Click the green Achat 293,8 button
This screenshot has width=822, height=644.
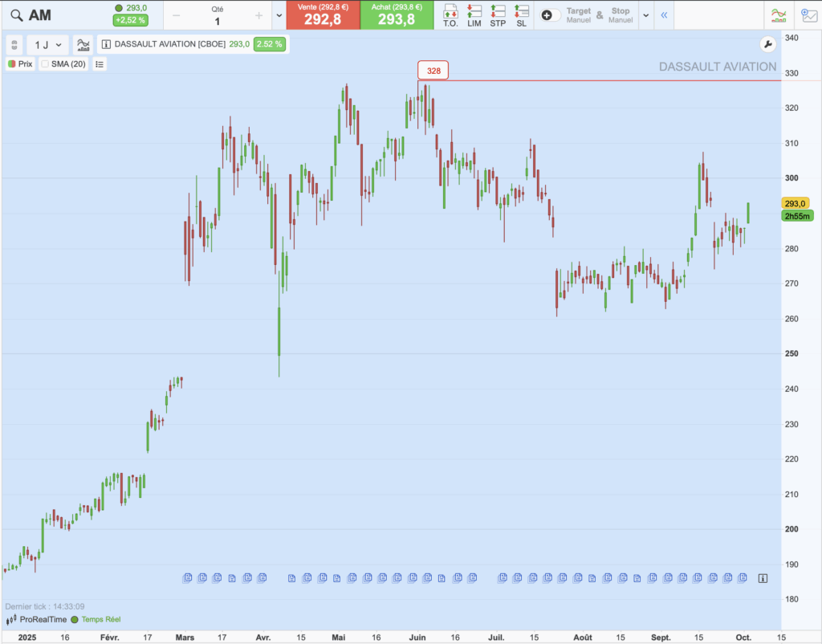pyautogui.click(x=397, y=15)
